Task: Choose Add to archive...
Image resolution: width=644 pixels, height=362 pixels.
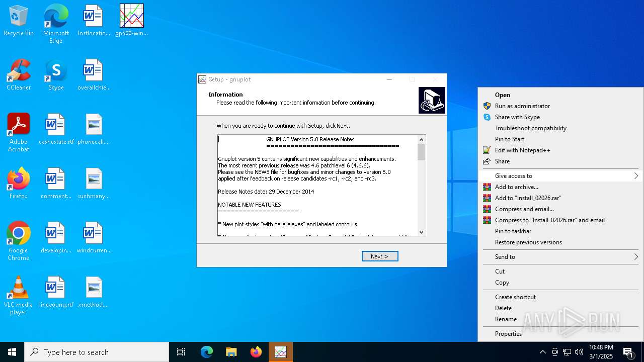Action: [560, 187]
